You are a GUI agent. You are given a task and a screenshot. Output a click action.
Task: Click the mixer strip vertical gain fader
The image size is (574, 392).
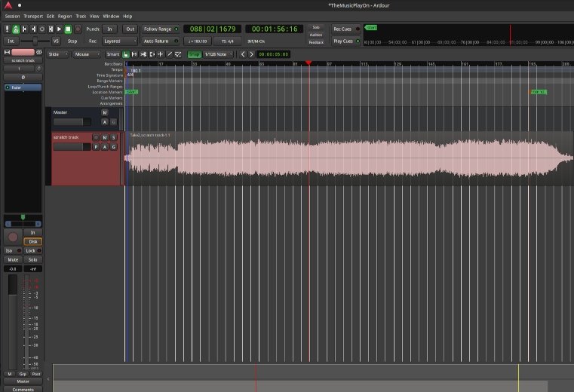tap(13, 322)
